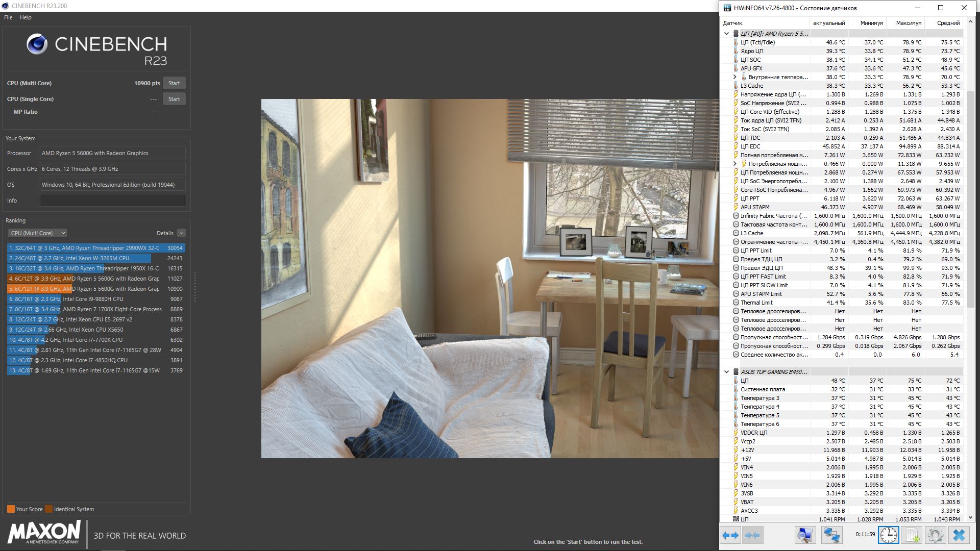
Task: Click lightning icon beside ЦП PPT
Action: coord(736,198)
